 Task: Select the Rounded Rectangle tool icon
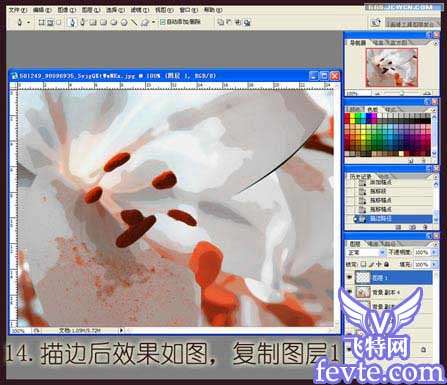[x=103, y=22]
